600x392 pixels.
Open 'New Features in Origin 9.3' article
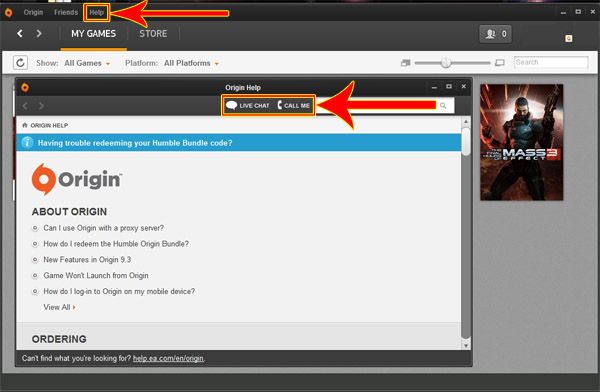[87, 260]
